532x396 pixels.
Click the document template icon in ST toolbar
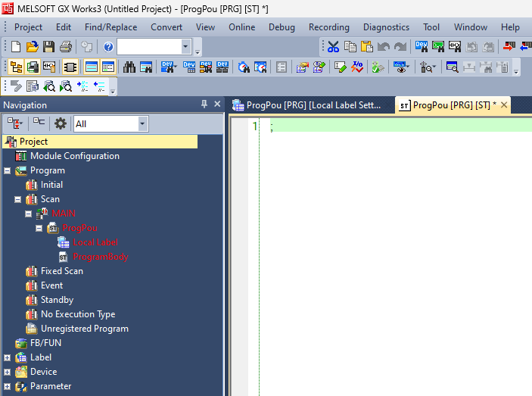(x=33, y=86)
